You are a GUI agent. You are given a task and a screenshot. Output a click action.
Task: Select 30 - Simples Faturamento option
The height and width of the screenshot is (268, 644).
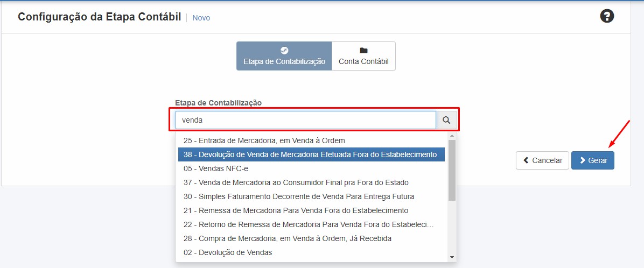coord(298,196)
